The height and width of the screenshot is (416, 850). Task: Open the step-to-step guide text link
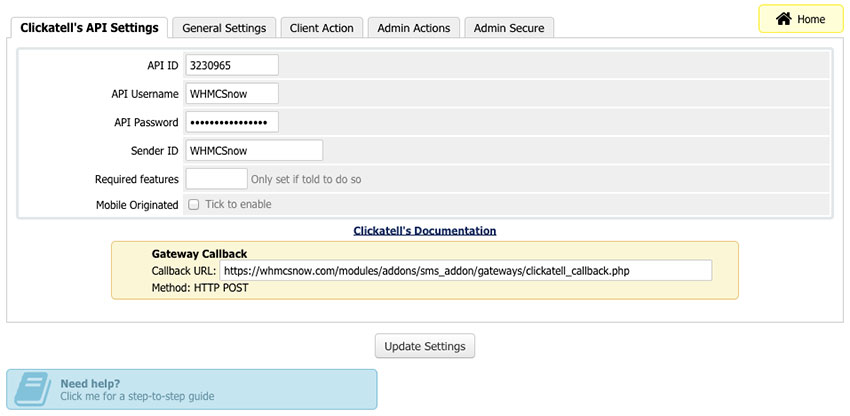point(137,397)
